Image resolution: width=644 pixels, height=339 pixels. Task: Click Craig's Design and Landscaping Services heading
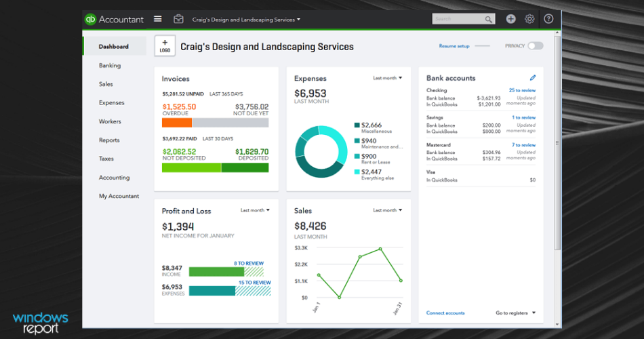click(x=267, y=47)
